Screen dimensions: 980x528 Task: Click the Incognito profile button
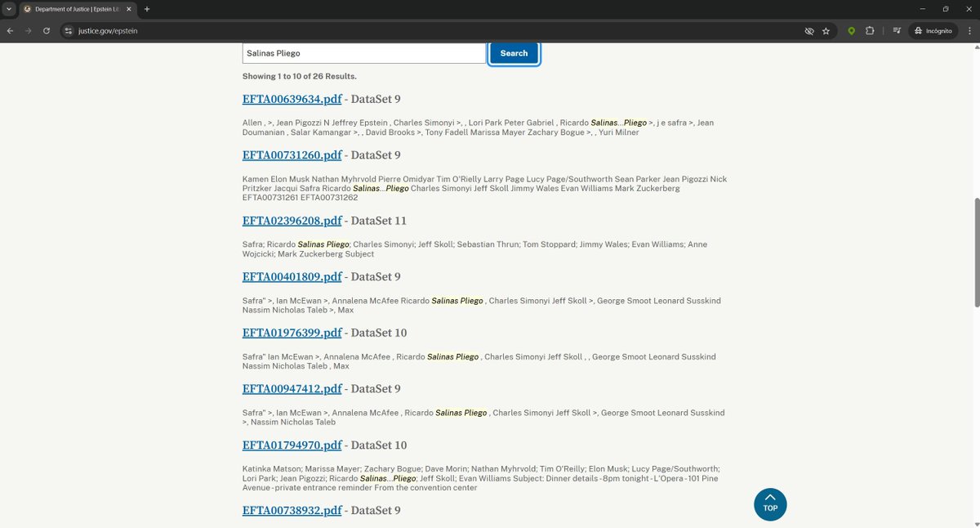pos(933,30)
